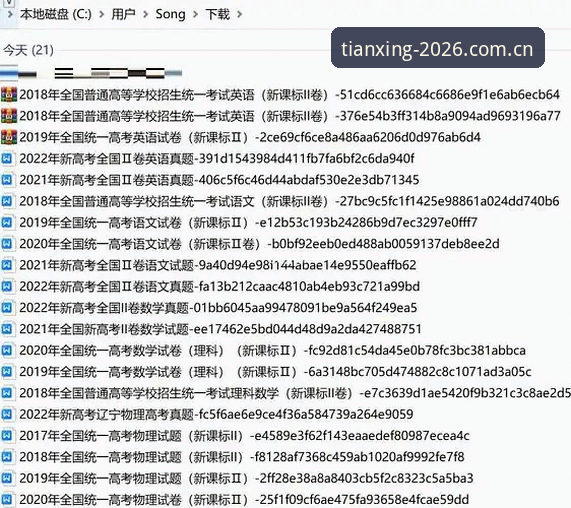The width and height of the screenshot is (571, 508).
Task: Select file 2021年新高考全国II卷英语真题-406c5f6c46d44abdaf530e2e3db71345
Action: 219,180
